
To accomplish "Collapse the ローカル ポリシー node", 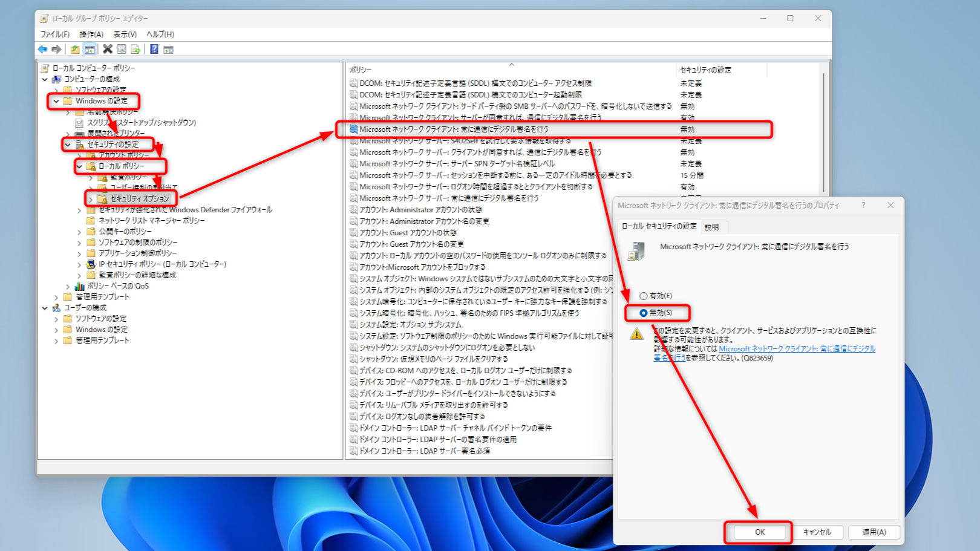I will tap(79, 166).
